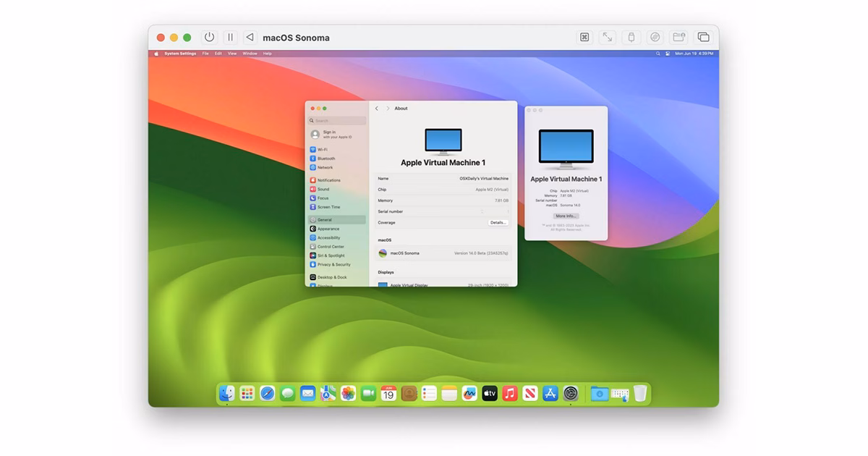Open Calendar from the Dock
868x456 pixels.
click(389, 393)
